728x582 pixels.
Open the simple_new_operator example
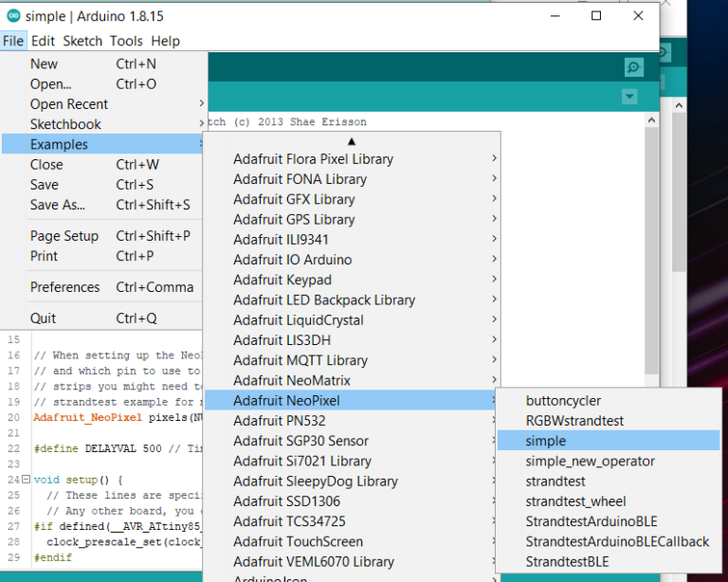pos(609,461)
